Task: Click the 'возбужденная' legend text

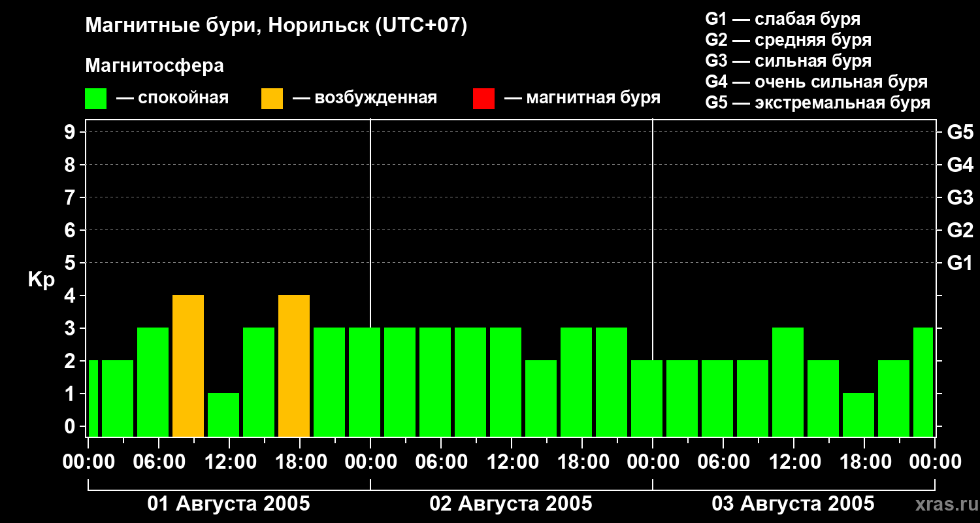Action: (x=376, y=98)
